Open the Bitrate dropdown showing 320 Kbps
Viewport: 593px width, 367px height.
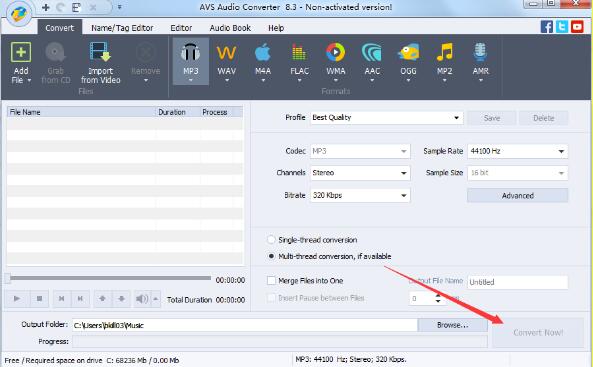360,195
